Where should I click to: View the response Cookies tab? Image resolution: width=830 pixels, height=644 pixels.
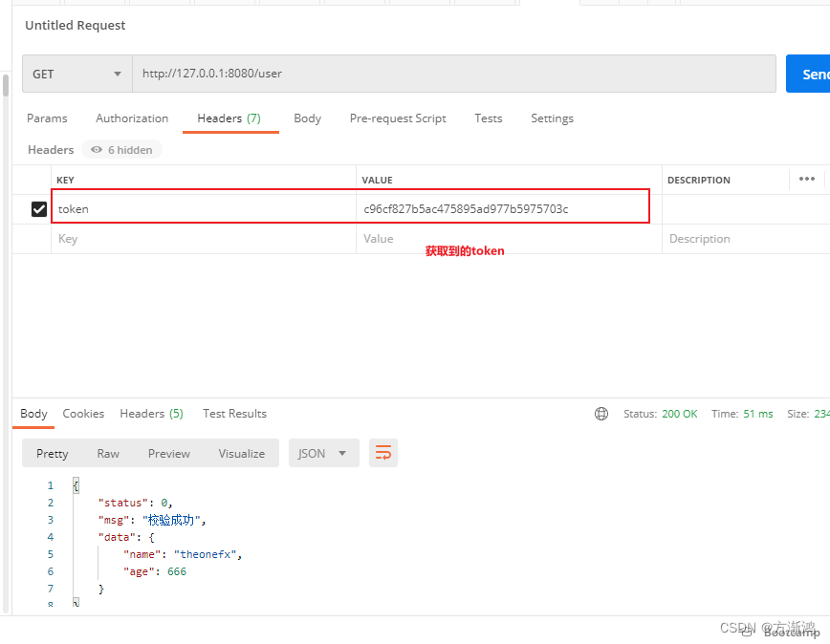coord(83,414)
